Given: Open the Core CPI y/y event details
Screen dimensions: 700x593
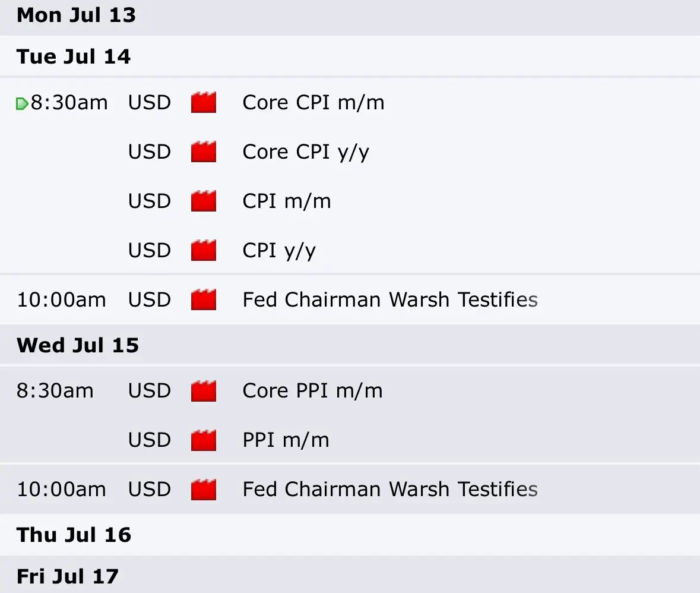Looking at the screenshot, I should tap(306, 152).
